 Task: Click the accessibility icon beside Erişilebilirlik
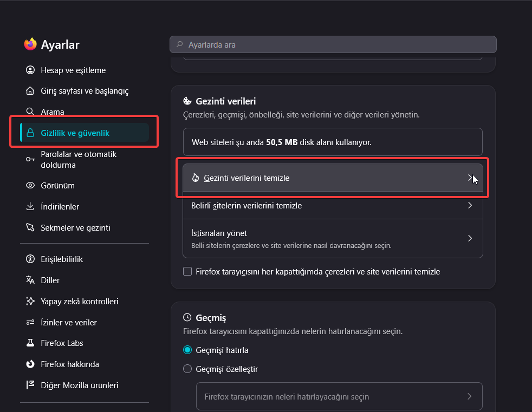tap(30, 259)
